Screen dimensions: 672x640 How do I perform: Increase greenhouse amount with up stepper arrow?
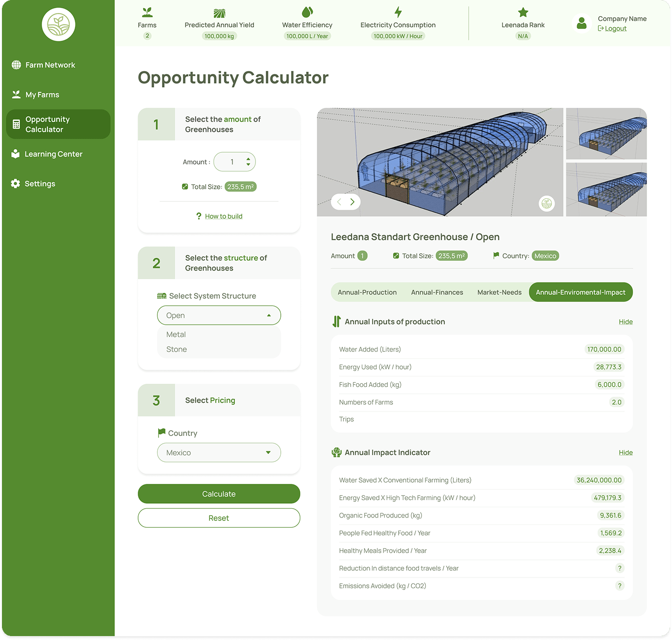248,159
